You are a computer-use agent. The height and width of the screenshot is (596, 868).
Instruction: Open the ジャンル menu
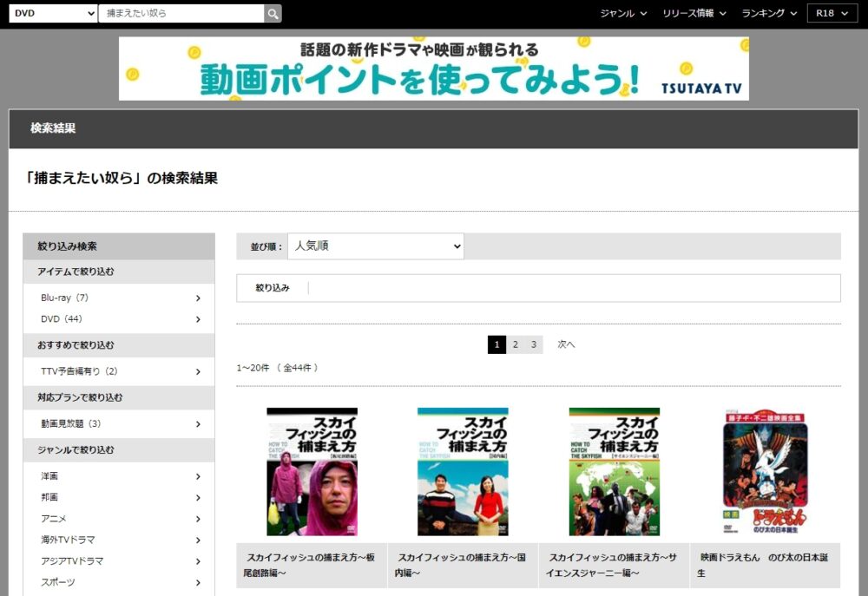click(x=620, y=13)
